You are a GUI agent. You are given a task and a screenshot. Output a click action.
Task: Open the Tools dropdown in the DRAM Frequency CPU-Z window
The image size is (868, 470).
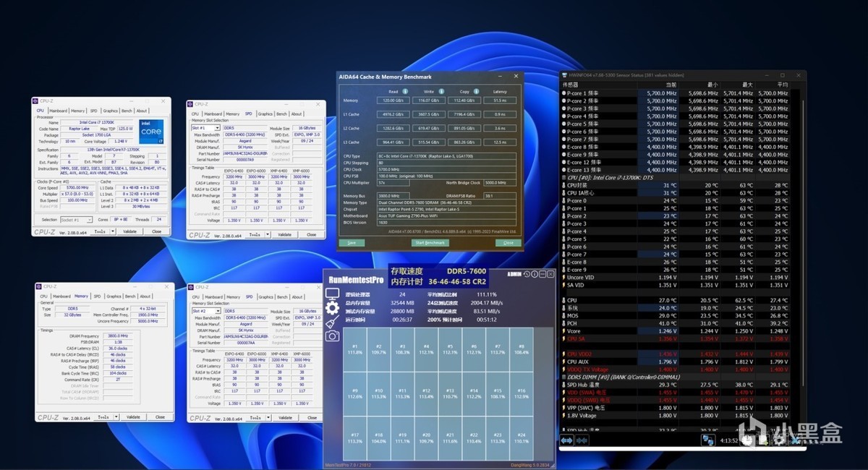[x=116, y=417]
